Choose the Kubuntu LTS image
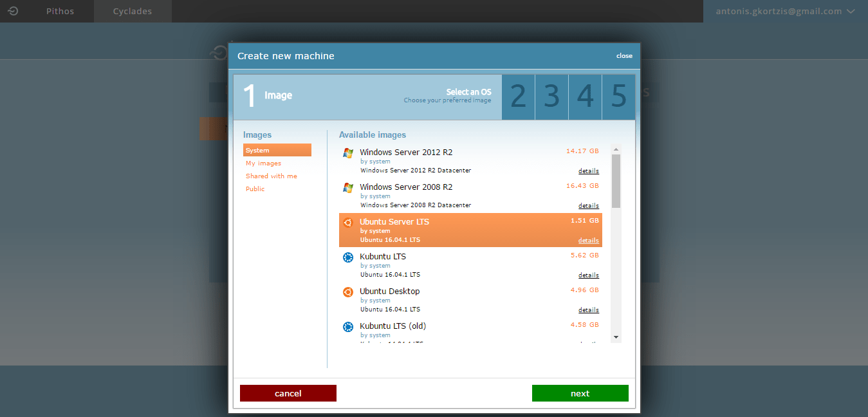This screenshot has width=868, height=417. pyautogui.click(x=470, y=265)
